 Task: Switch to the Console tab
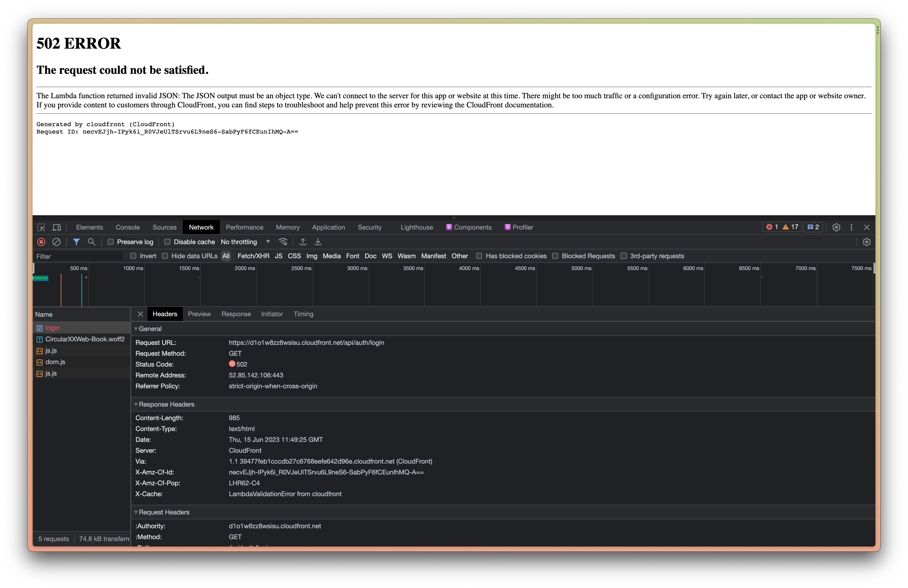127,227
